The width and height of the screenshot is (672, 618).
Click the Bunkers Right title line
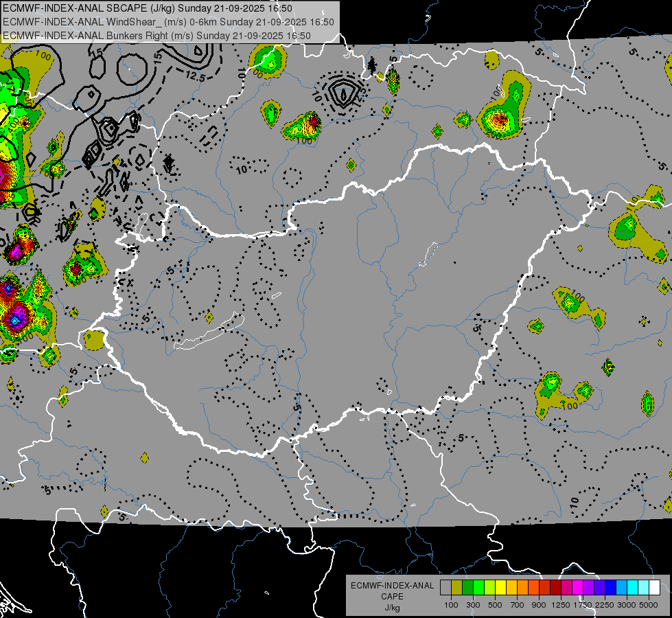pyautogui.click(x=157, y=36)
